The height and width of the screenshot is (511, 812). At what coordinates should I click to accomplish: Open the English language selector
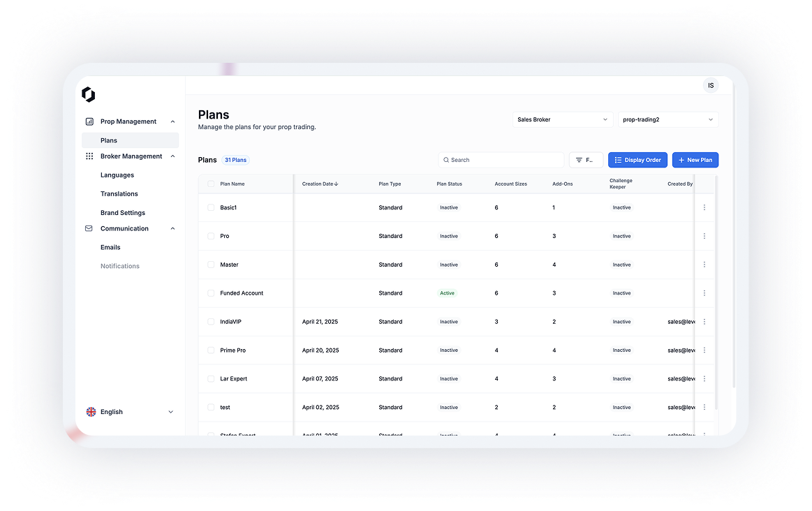click(x=130, y=412)
